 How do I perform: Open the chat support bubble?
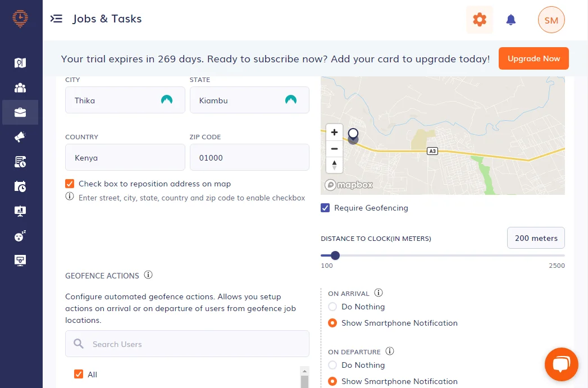tap(561, 364)
